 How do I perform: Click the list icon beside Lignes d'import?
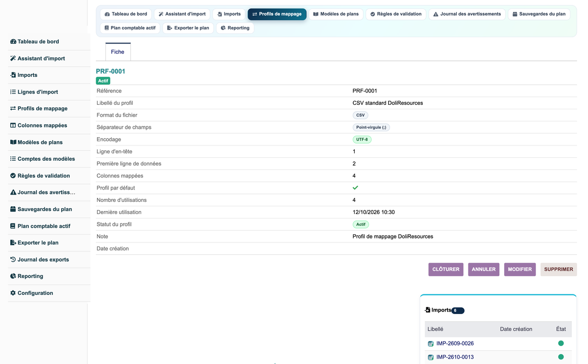[13, 92]
